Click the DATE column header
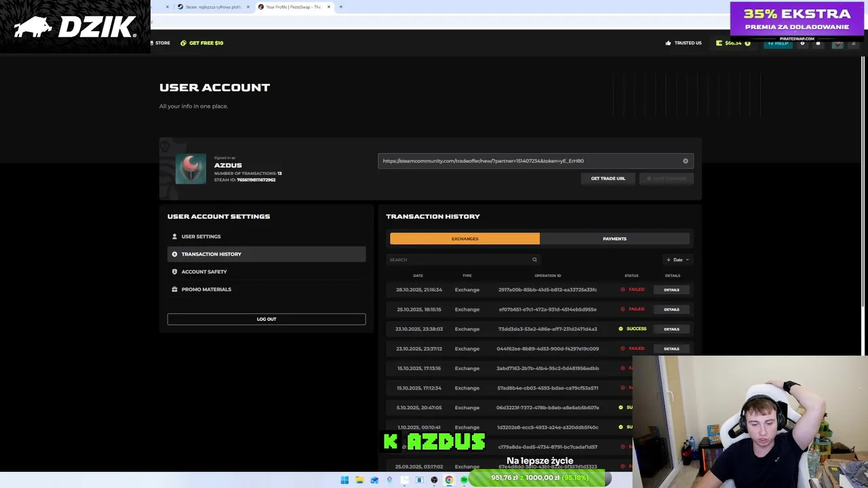Screen dimensions: 868x488 418,276
